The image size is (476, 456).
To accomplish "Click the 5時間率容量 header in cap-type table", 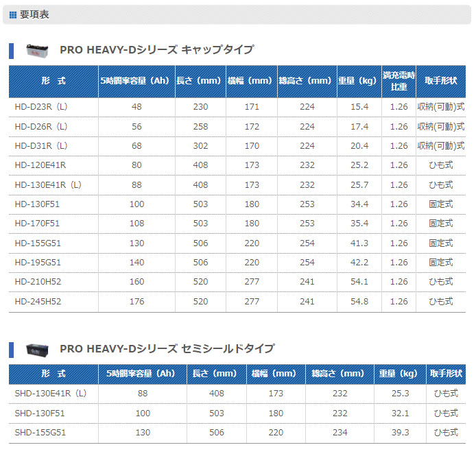I will 136,81.
